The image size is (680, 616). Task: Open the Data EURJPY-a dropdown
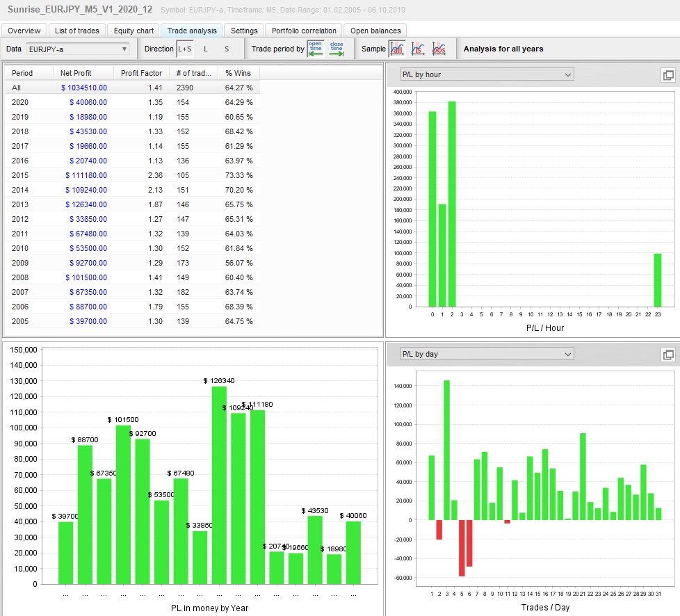[78, 49]
